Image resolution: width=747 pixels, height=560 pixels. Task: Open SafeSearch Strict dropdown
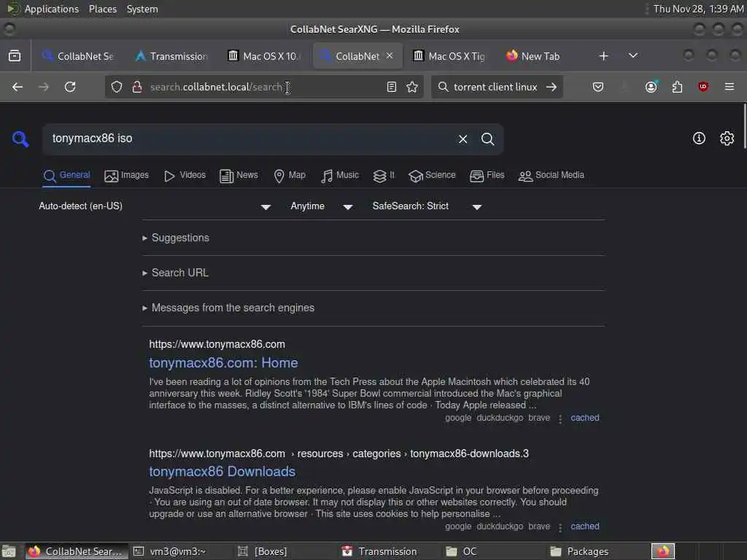[427, 206]
